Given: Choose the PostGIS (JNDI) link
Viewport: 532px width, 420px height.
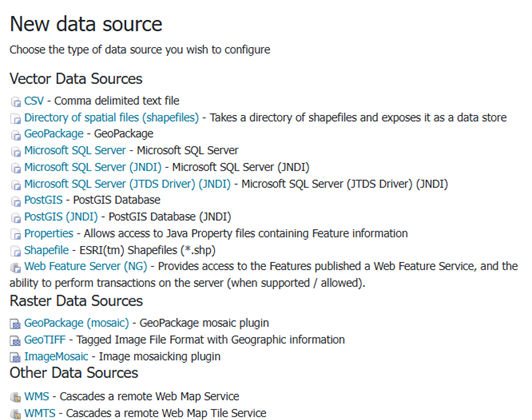Looking at the screenshot, I should tap(61, 216).
